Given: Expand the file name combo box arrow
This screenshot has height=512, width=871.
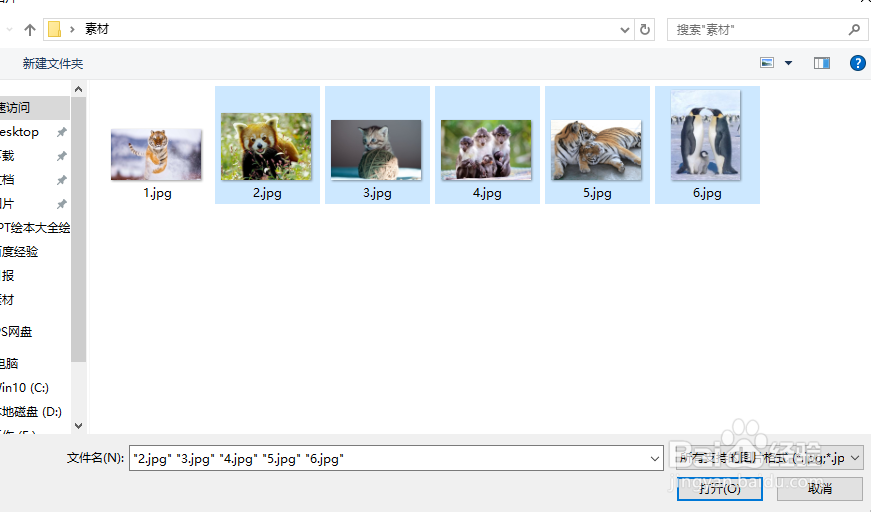Looking at the screenshot, I should pyautogui.click(x=654, y=459).
